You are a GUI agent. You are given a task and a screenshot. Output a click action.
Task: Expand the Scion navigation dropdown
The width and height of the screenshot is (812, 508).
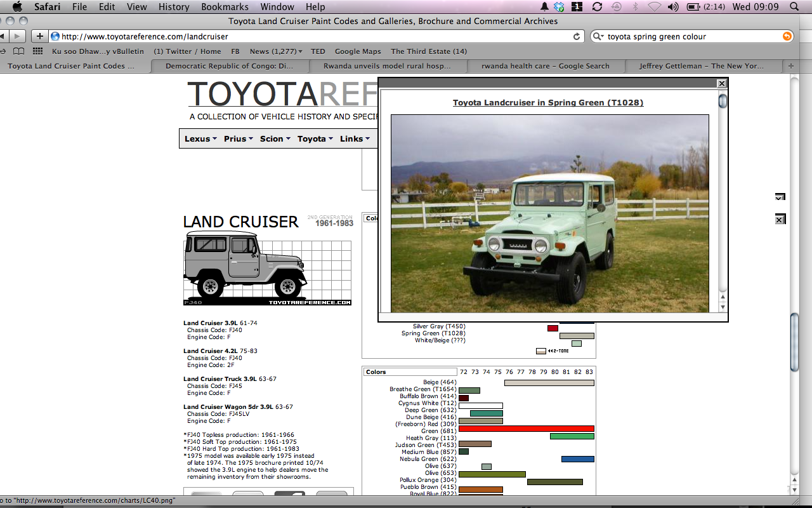tap(275, 138)
